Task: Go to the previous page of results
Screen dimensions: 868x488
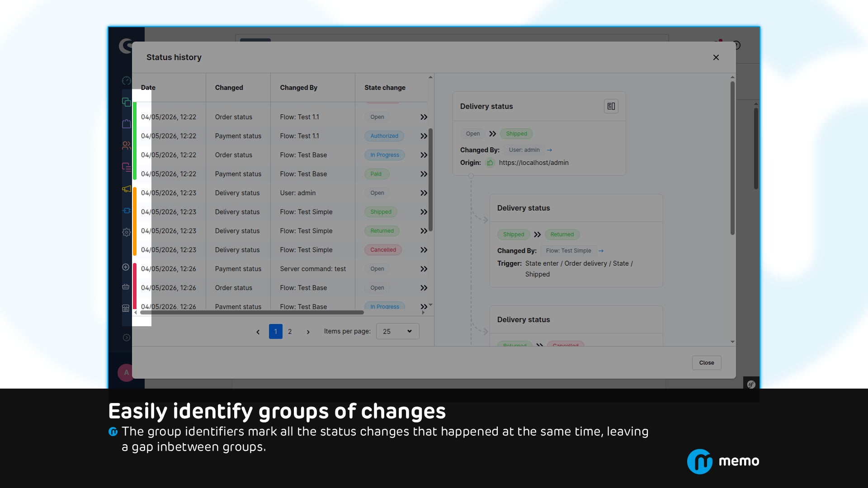Action: click(x=258, y=332)
